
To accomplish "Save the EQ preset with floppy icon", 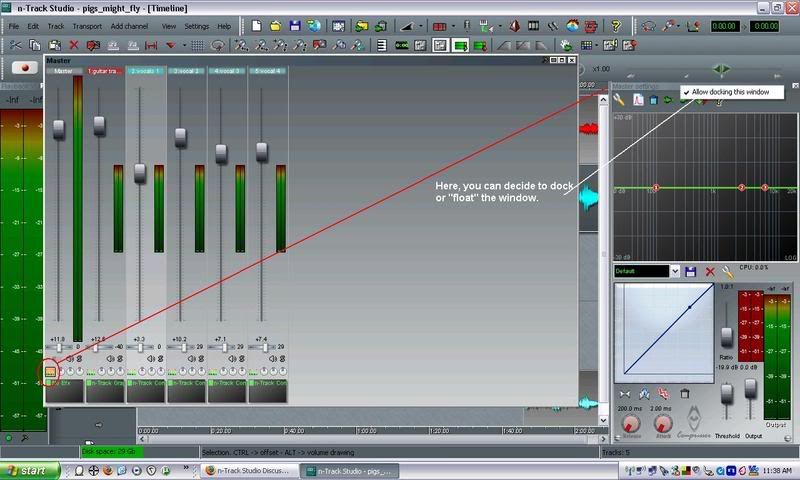I will coord(690,271).
